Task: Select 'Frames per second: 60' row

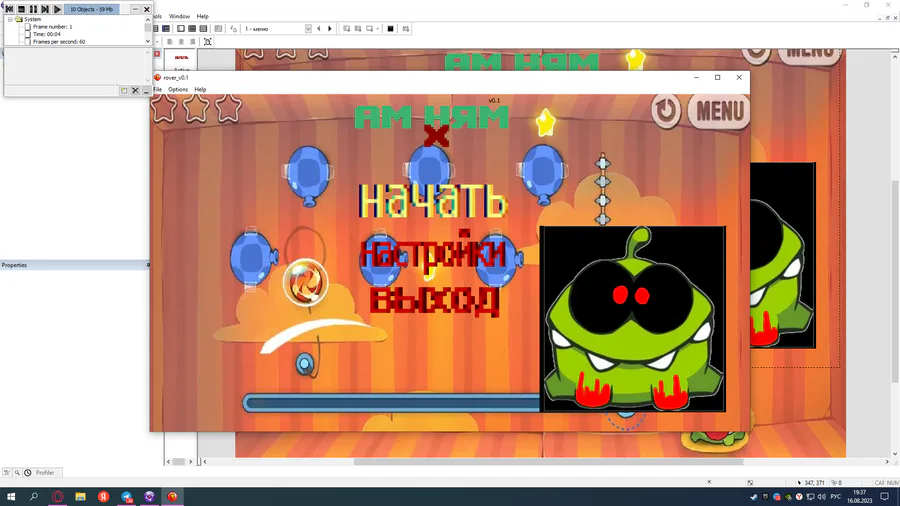Action: pos(59,41)
